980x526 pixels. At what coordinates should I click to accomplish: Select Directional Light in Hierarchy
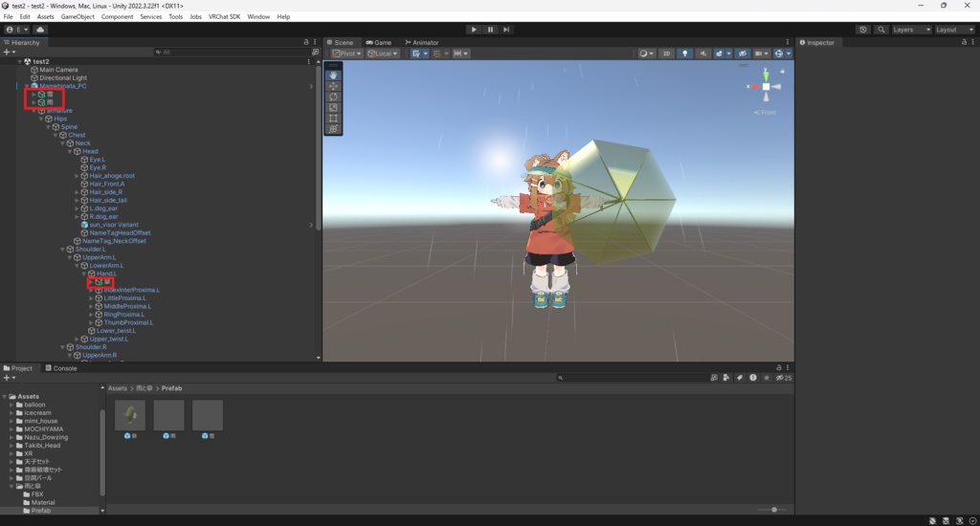coord(63,78)
